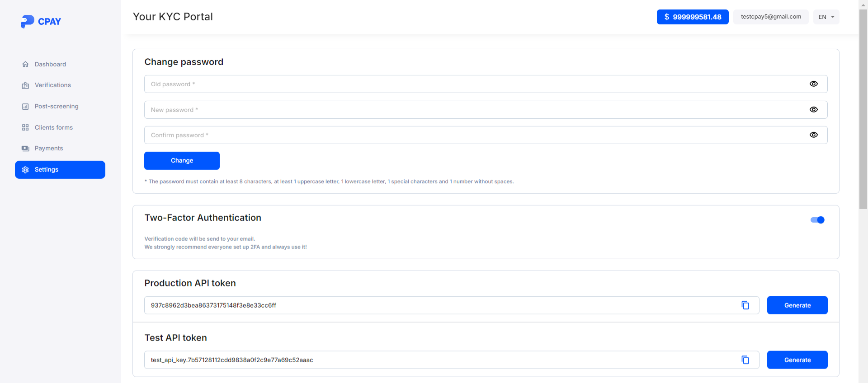Generate a new Production API token
This screenshot has width=868, height=383.
797,305
